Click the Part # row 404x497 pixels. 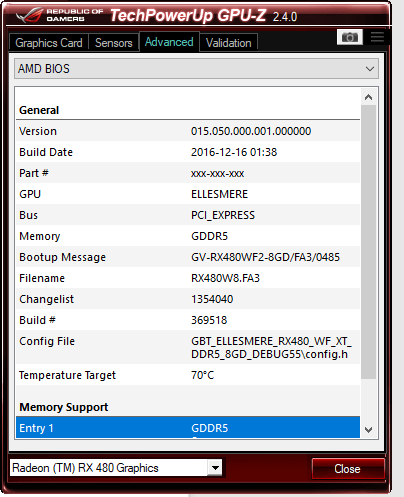pos(188,173)
